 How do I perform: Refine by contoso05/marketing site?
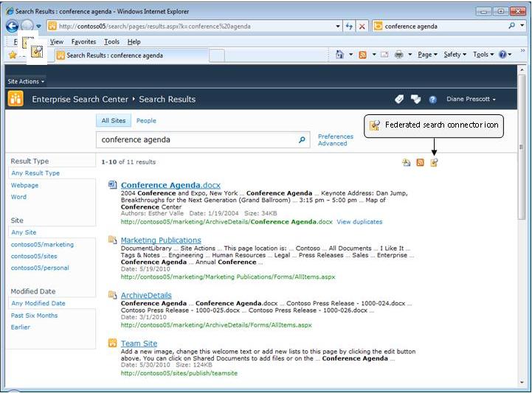coord(42,245)
